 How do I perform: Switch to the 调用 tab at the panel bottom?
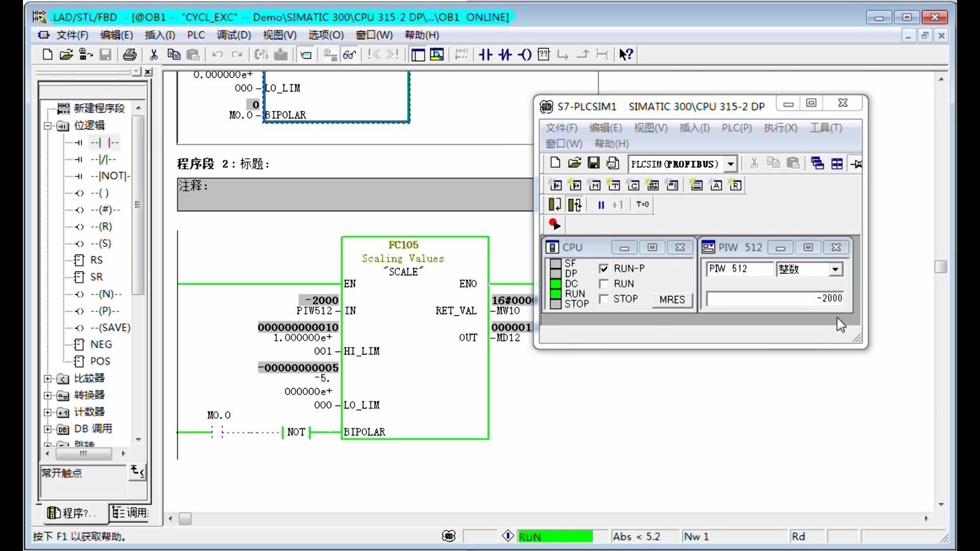coord(131,513)
